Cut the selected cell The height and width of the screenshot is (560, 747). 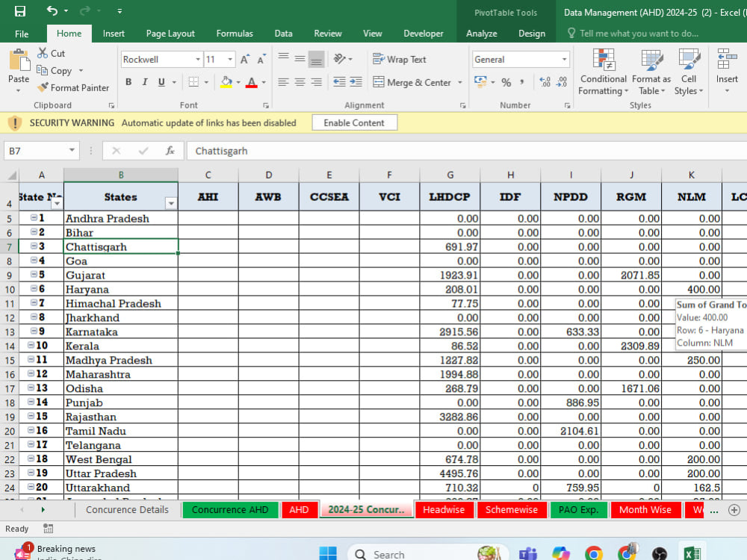point(52,53)
